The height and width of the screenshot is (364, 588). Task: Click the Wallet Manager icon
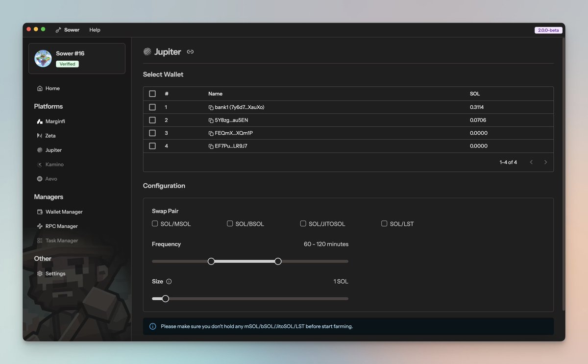pyautogui.click(x=40, y=212)
